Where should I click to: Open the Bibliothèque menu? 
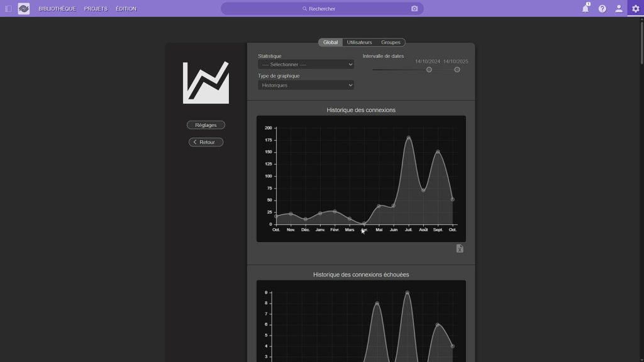pos(57,9)
